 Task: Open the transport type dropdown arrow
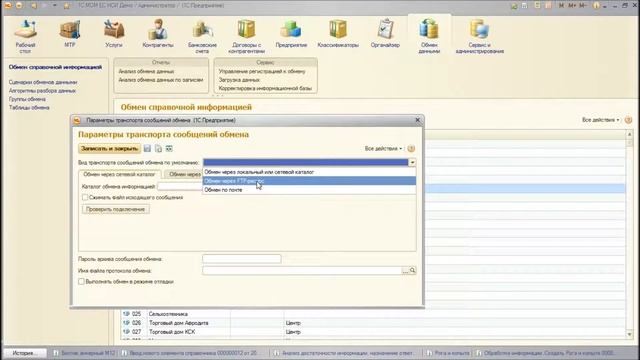(x=412, y=162)
